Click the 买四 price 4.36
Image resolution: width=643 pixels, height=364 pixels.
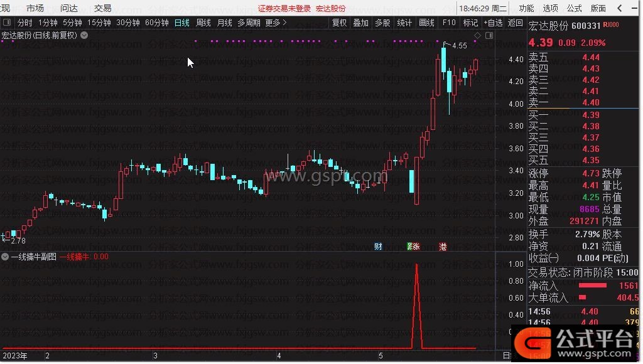tap(591, 149)
